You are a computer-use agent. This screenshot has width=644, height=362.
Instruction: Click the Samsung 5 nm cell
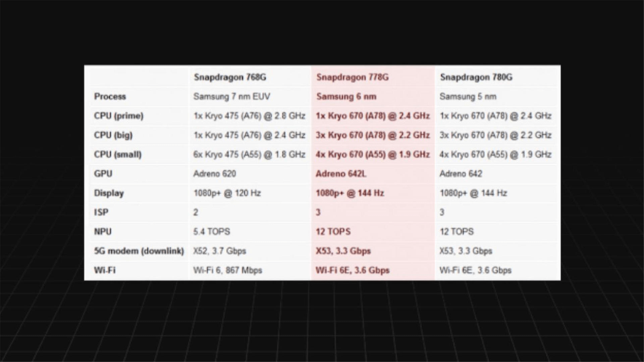[468, 97]
